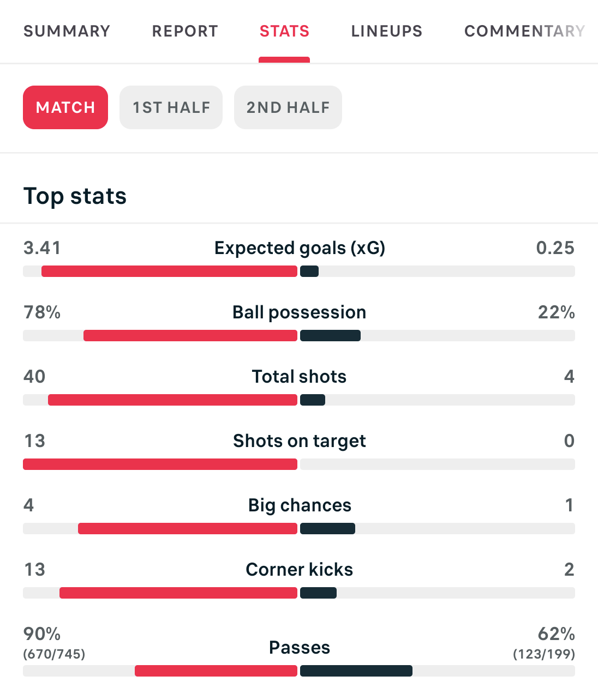Click the Top stats heading
The height and width of the screenshot is (700, 598).
[x=75, y=196]
